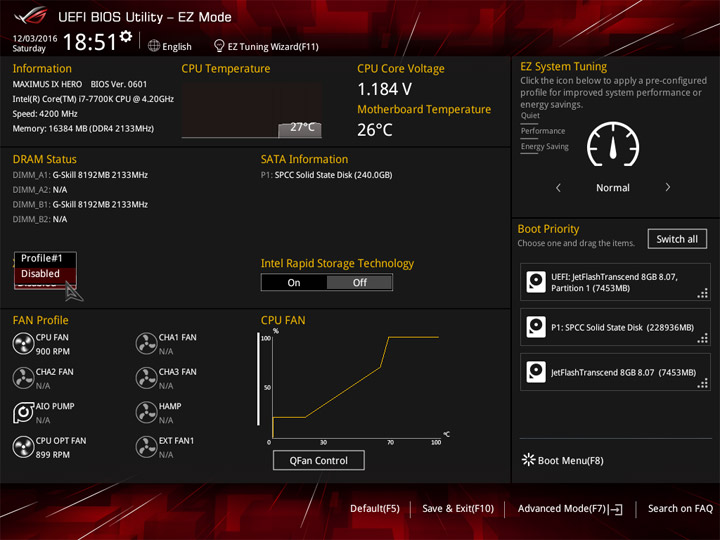Click the 26°C motherboard temperature value

[x=375, y=130]
